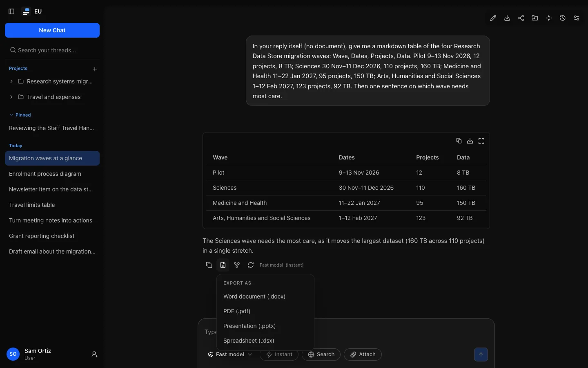Copy the table using its copy icon
Viewport: 588px width, 368px height.
pos(459,141)
